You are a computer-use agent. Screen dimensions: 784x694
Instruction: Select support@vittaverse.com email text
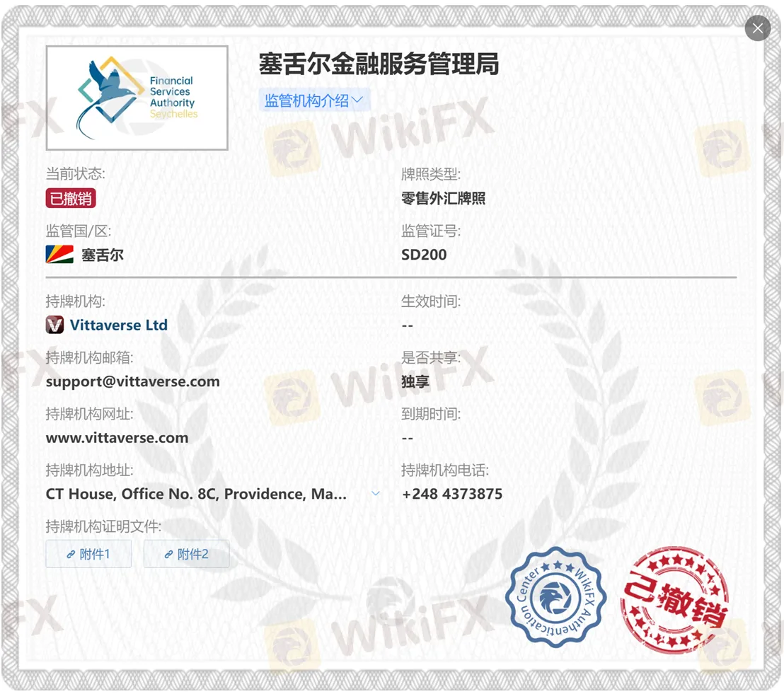click(x=133, y=381)
